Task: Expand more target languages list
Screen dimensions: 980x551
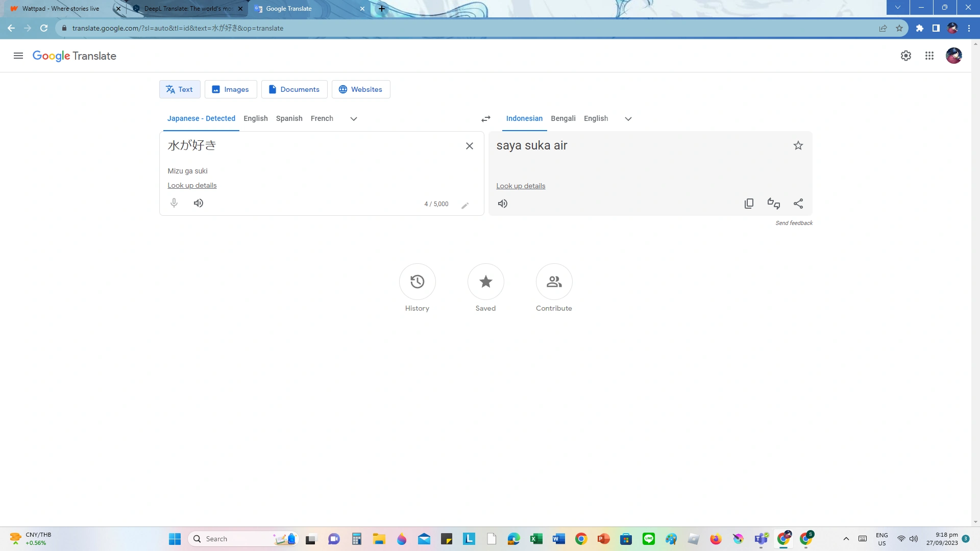Action: tap(628, 118)
